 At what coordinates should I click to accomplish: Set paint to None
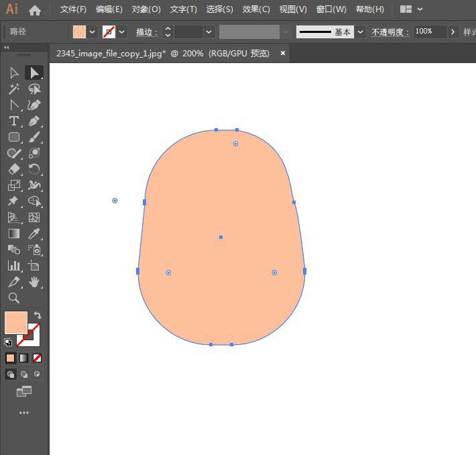point(37,358)
